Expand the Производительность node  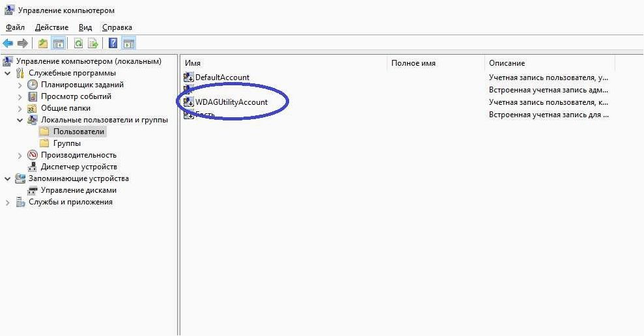click(x=20, y=155)
